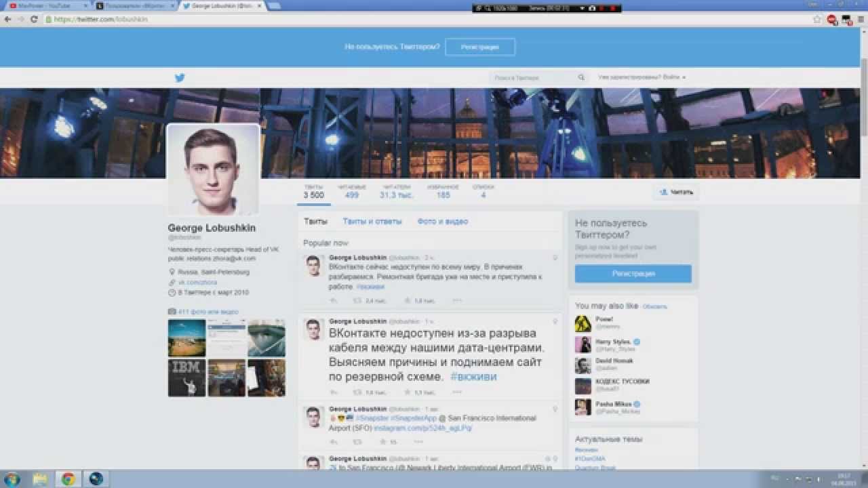Favorite the tweet about 'разрыва кабеля'

click(x=408, y=392)
